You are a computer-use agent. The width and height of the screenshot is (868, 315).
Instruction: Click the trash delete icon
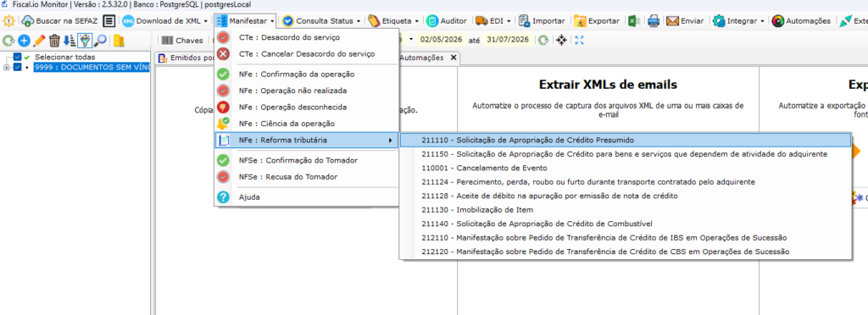pyautogui.click(x=54, y=41)
